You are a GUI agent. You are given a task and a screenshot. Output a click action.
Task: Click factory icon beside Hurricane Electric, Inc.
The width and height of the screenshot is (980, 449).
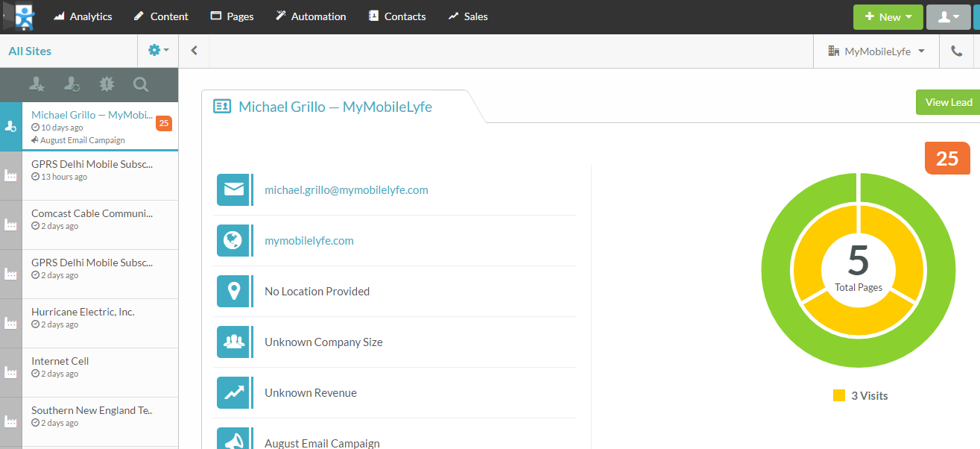click(x=10, y=324)
